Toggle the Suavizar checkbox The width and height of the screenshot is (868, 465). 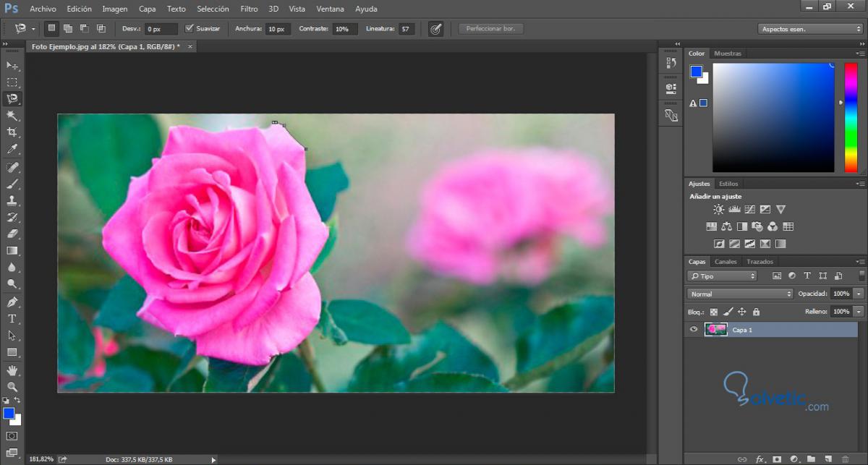(x=190, y=29)
